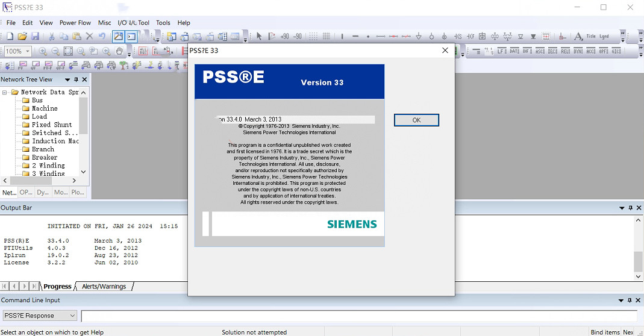Open the File menu
This screenshot has width=644, height=336.
11,23
